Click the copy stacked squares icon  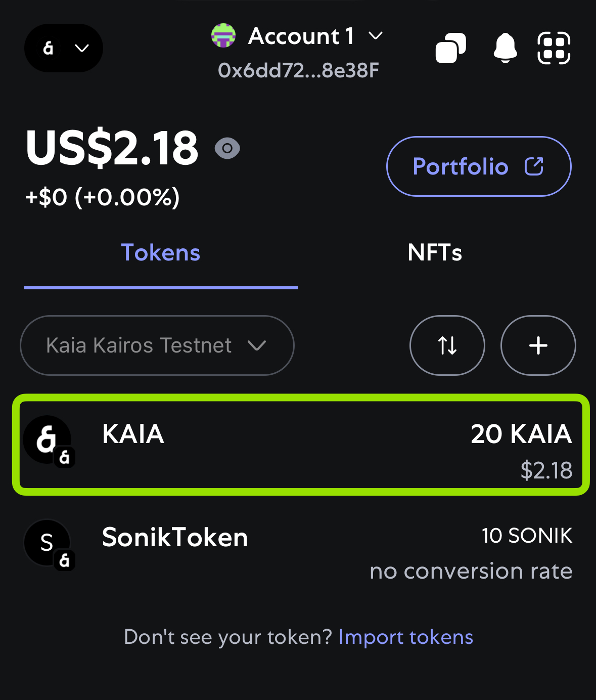pyautogui.click(x=451, y=48)
